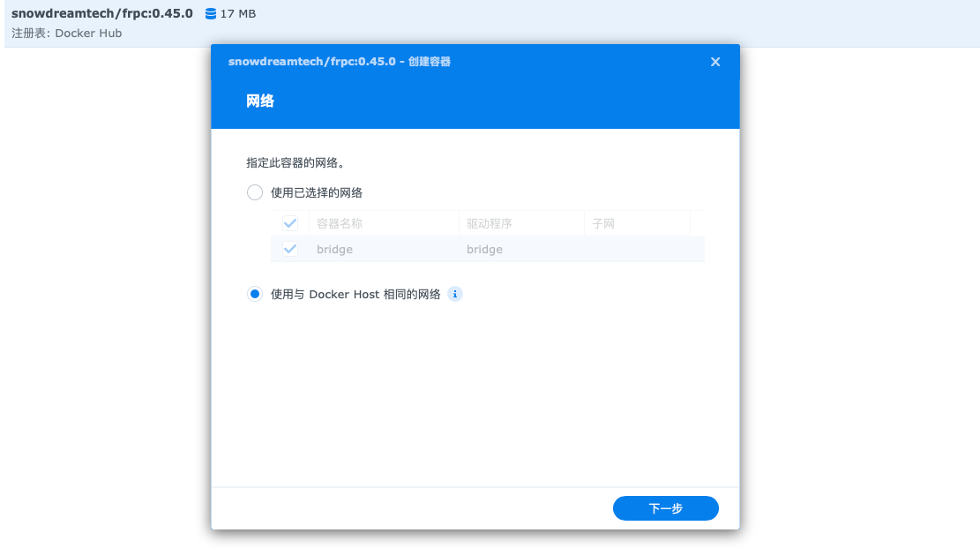Close the 创建容器 dialog with X

point(715,62)
